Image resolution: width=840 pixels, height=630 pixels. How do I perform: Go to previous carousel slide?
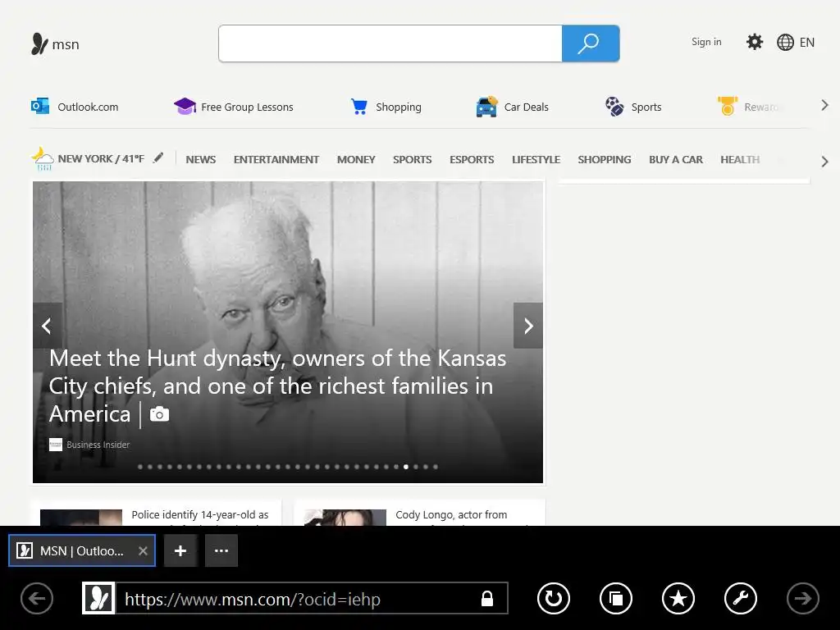(x=47, y=326)
